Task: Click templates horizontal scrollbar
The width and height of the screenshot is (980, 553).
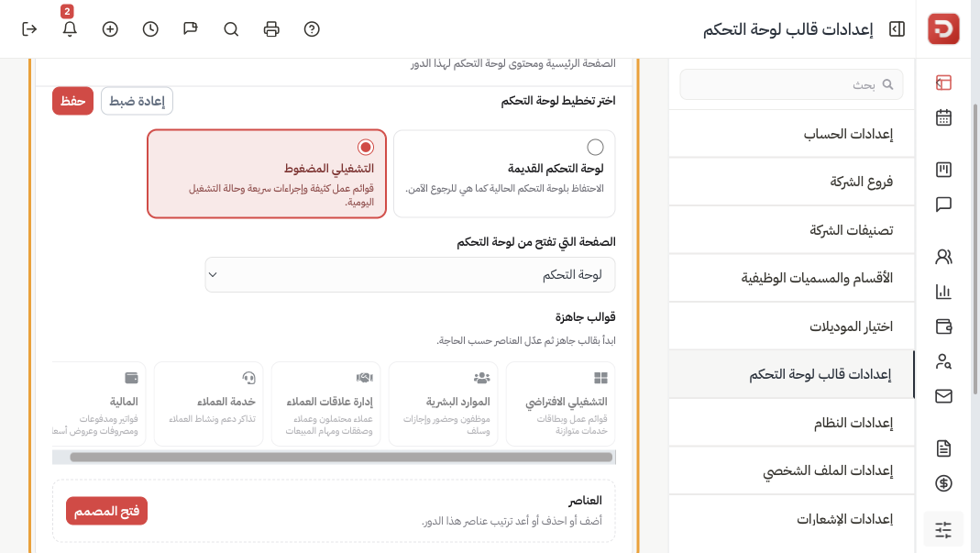Action: click(341, 458)
